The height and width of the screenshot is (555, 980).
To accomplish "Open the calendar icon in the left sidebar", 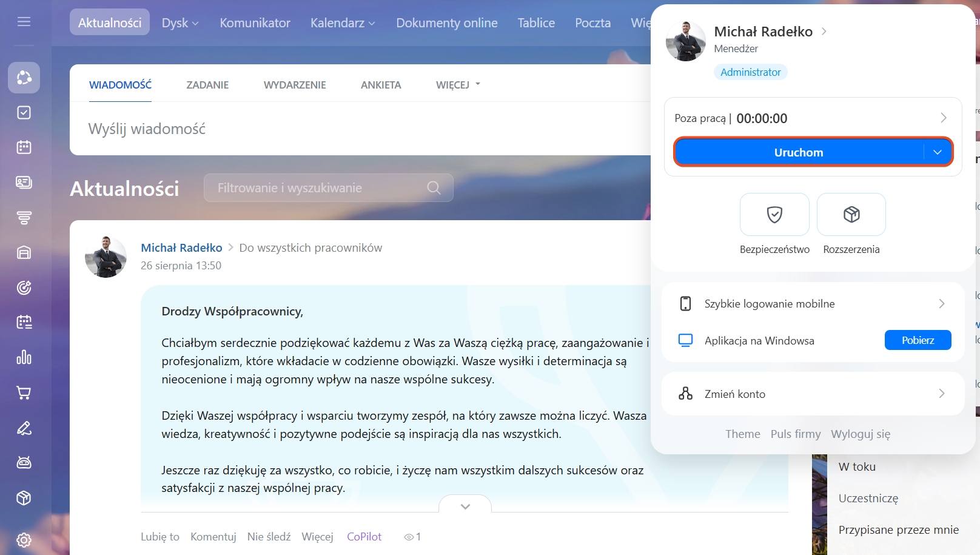I will tap(24, 147).
